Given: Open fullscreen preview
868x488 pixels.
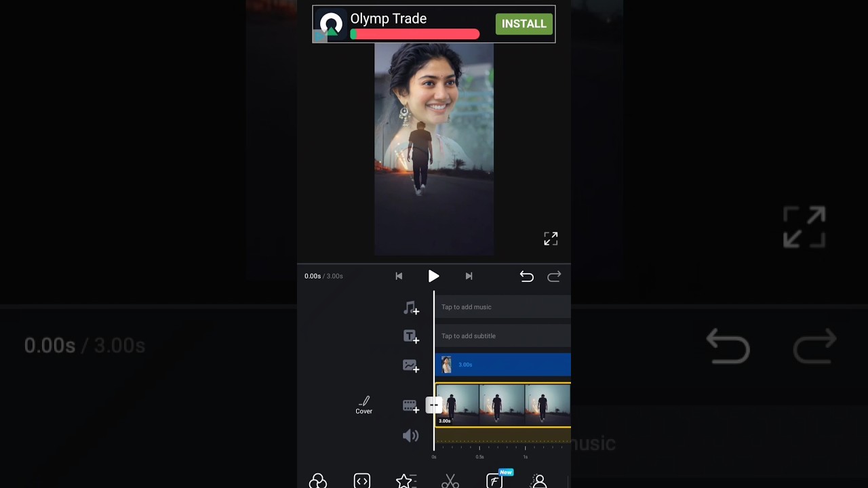Looking at the screenshot, I should [551, 239].
